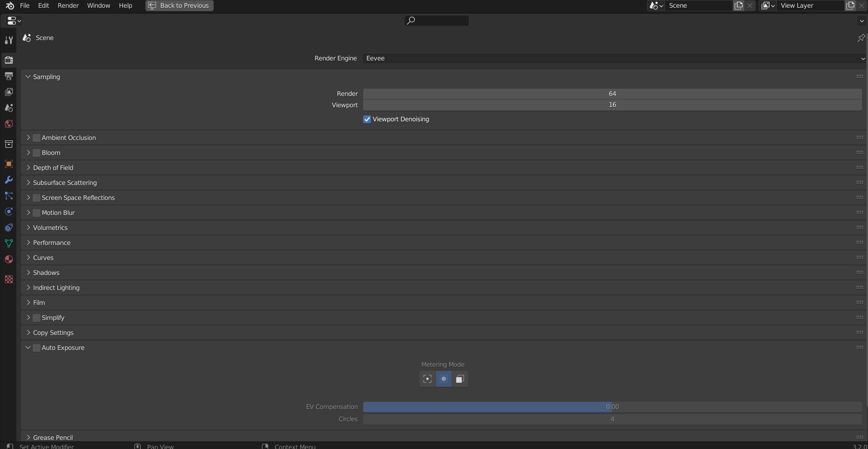
Task: Disable Viewport Denoising checkbox
Action: (367, 119)
